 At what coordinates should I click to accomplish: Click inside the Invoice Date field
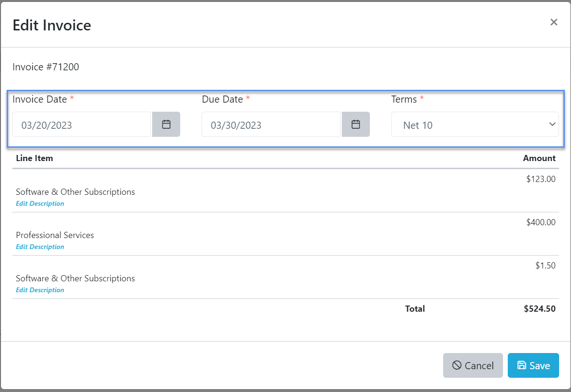click(x=81, y=124)
